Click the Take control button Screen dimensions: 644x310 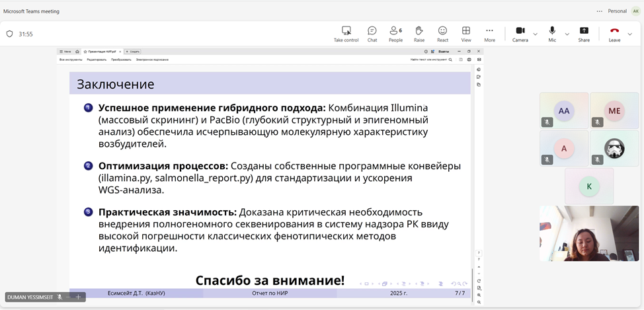(346, 34)
